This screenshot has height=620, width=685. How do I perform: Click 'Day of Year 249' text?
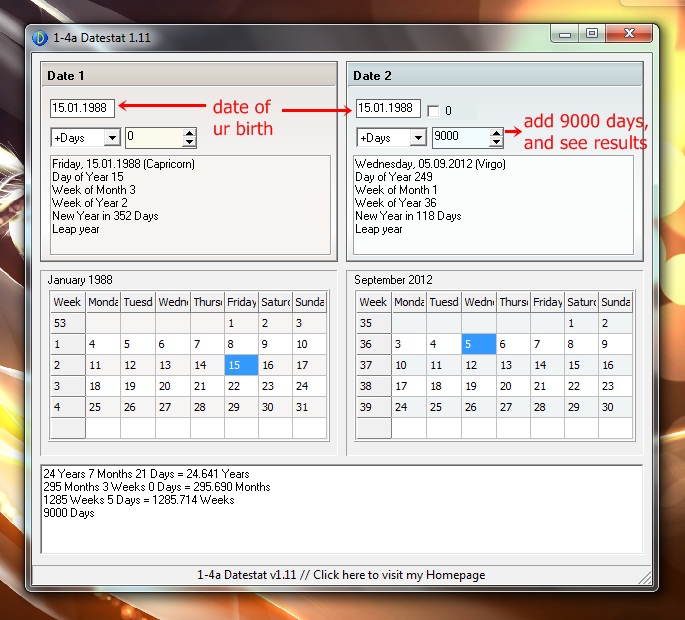[394, 177]
